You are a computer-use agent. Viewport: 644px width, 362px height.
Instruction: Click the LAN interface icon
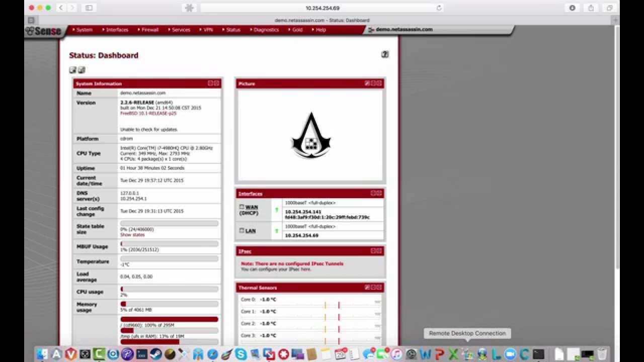click(x=242, y=230)
